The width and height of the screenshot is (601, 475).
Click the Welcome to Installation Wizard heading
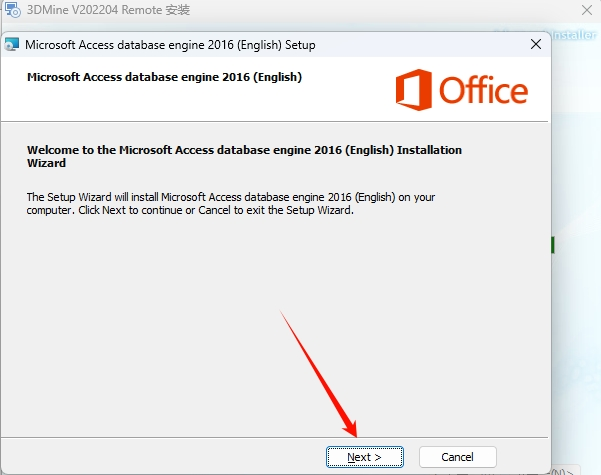pos(244,157)
